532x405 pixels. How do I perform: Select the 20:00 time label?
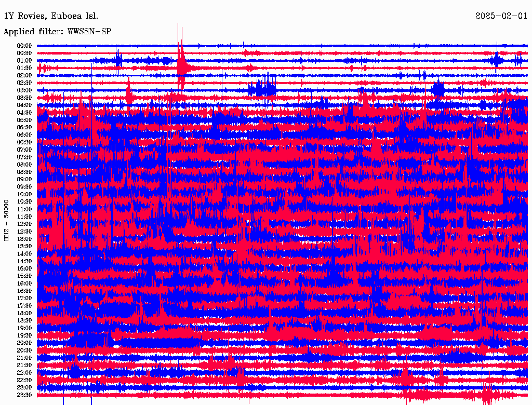(x=24, y=343)
